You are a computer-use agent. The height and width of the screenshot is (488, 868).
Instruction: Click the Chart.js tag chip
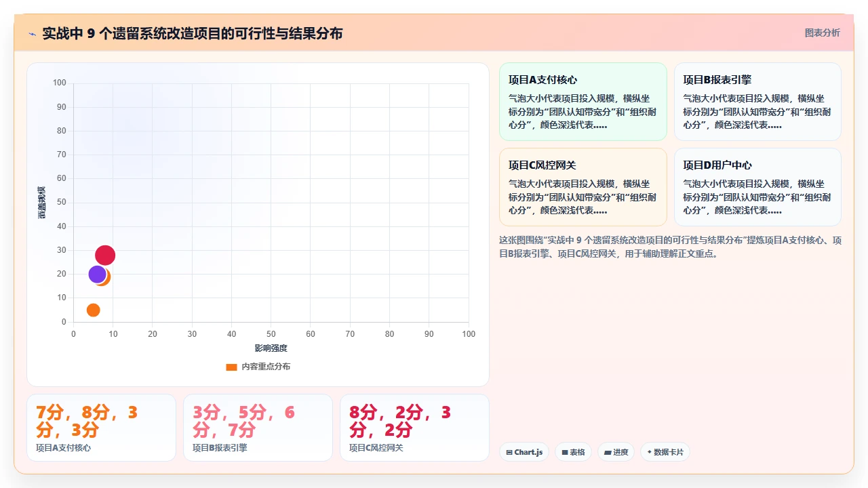524,452
